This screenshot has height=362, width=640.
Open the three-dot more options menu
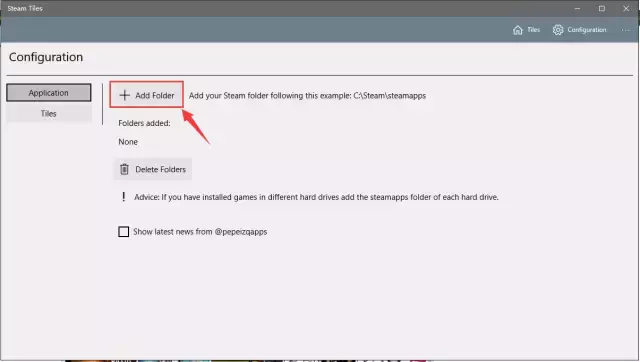(625, 30)
